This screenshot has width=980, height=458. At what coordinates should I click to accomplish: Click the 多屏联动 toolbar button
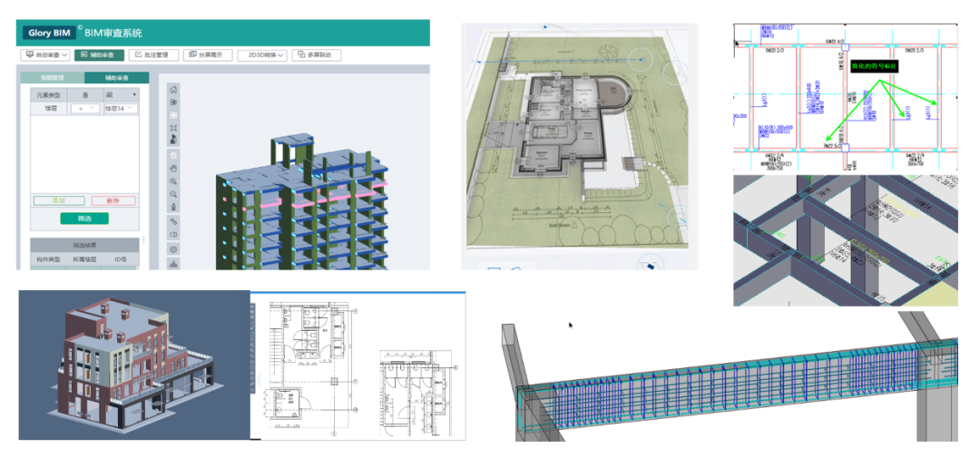tap(317, 55)
